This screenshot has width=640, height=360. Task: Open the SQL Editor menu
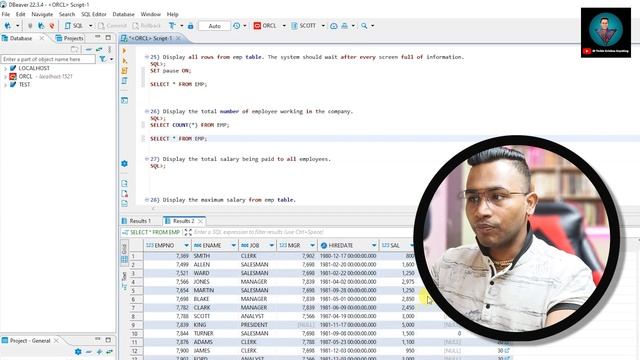pos(93,14)
